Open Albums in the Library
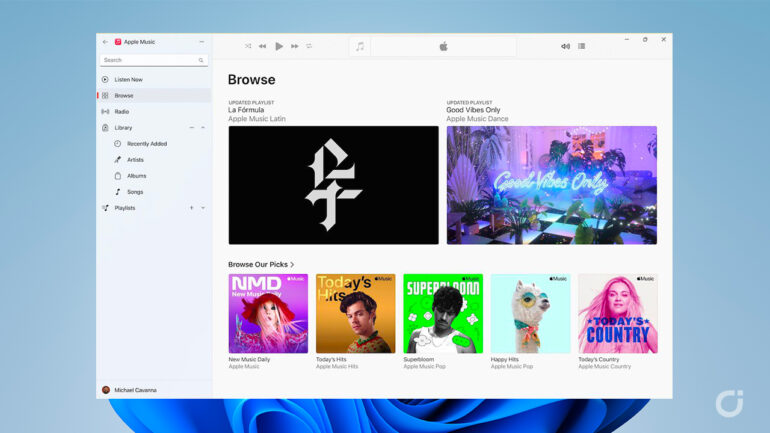The image size is (770, 433). click(x=136, y=176)
